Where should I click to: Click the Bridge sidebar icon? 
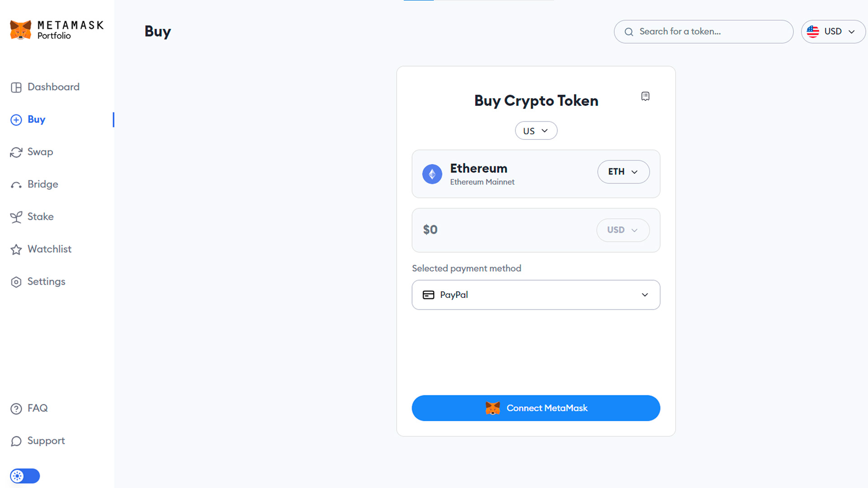16,184
